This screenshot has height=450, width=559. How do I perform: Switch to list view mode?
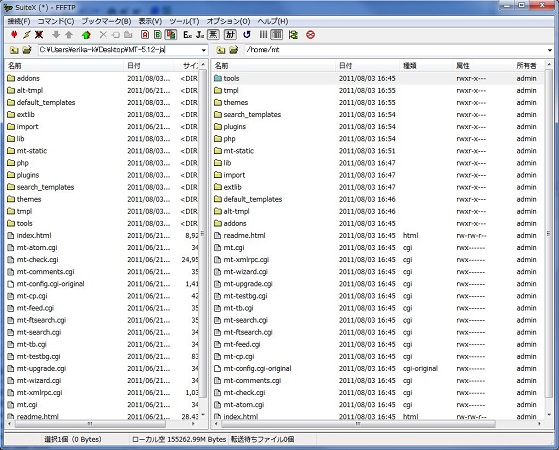pyautogui.click(x=263, y=35)
